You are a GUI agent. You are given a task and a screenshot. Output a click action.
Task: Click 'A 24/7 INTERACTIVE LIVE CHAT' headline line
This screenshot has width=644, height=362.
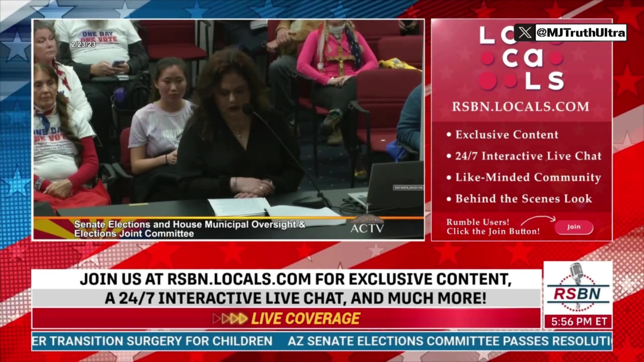(x=295, y=298)
